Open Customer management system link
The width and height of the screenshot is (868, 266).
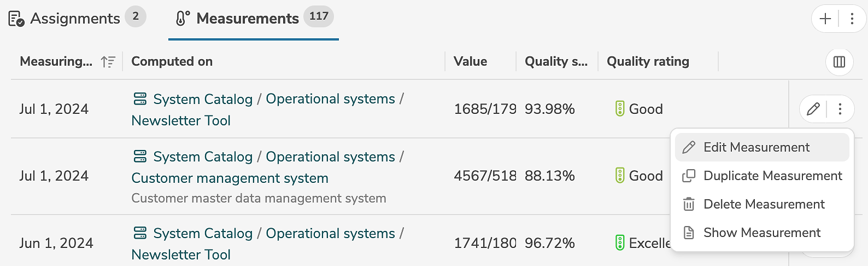pyautogui.click(x=230, y=178)
